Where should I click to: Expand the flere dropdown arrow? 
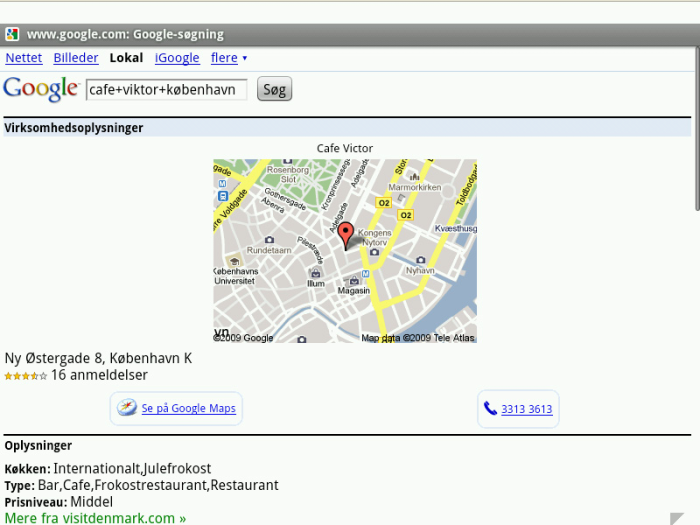pyautogui.click(x=245, y=58)
